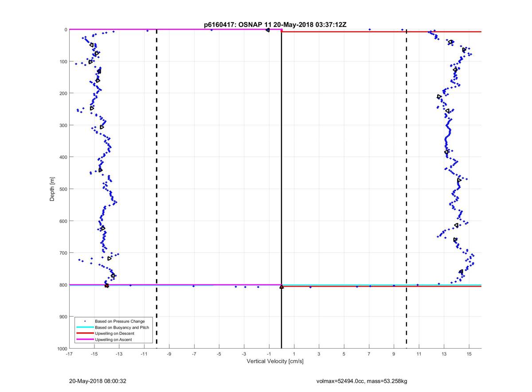Click legend entry 'Based on Buoyancy and Pitch'
Image resolution: width=532 pixels, height=392 pixels.
tap(122, 327)
